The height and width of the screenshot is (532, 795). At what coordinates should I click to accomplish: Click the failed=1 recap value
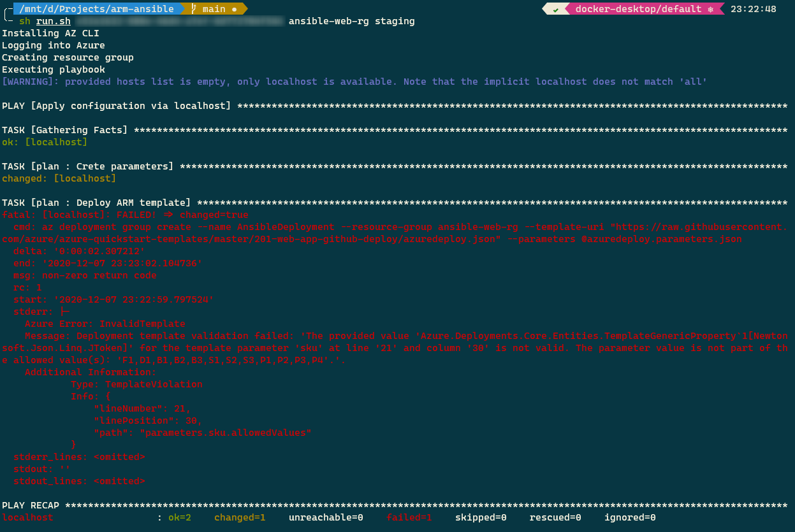pyautogui.click(x=409, y=517)
